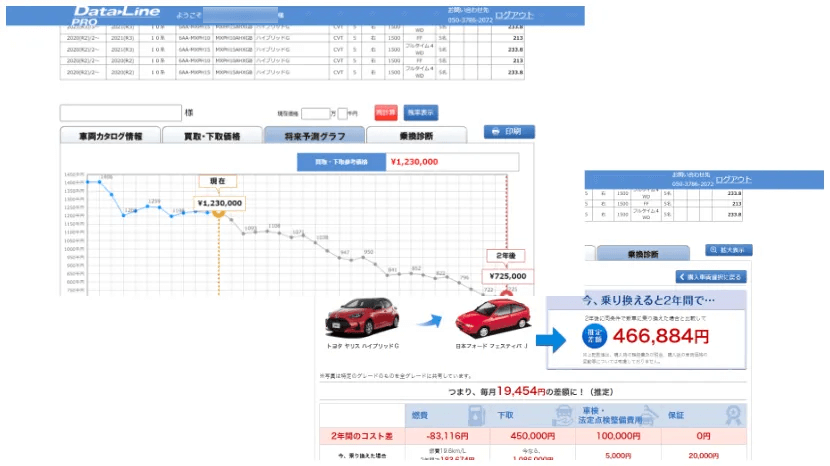Click the printer icon on 印刷 button
The width and height of the screenshot is (830, 466).
495,132
